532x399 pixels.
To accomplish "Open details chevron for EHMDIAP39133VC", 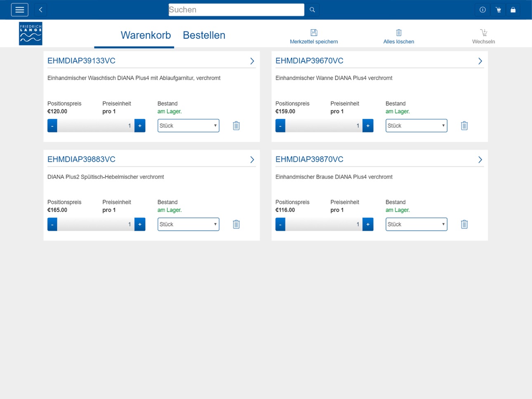I will pos(252,61).
